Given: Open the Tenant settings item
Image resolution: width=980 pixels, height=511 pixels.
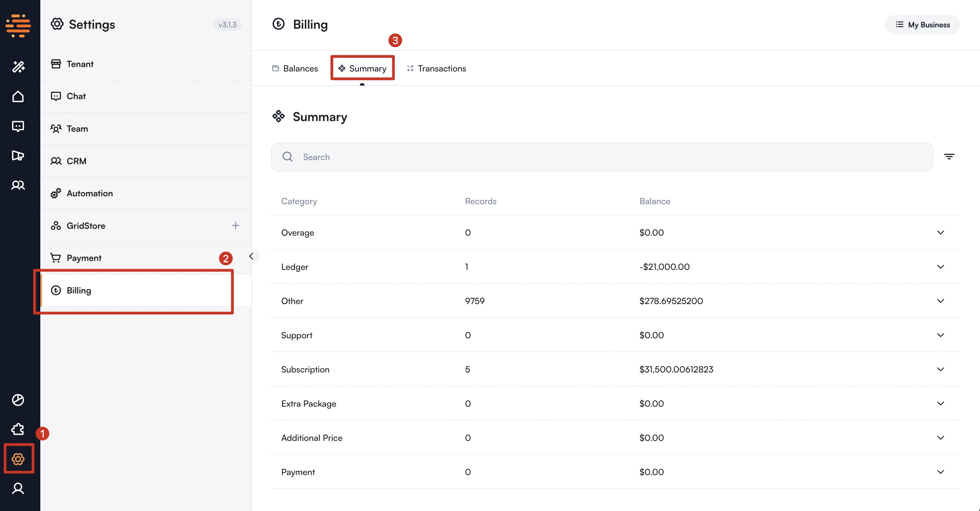Looking at the screenshot, I should tap(80, 64).
